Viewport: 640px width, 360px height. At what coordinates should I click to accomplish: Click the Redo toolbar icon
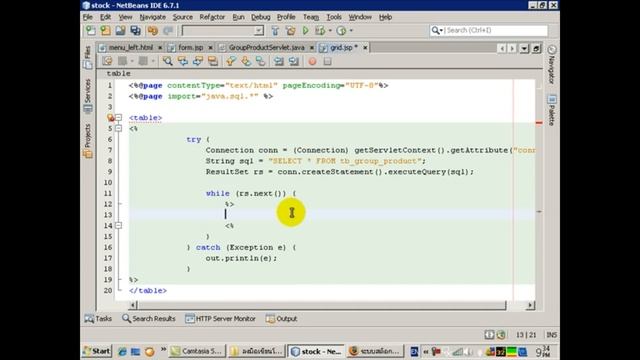(168, 31)
